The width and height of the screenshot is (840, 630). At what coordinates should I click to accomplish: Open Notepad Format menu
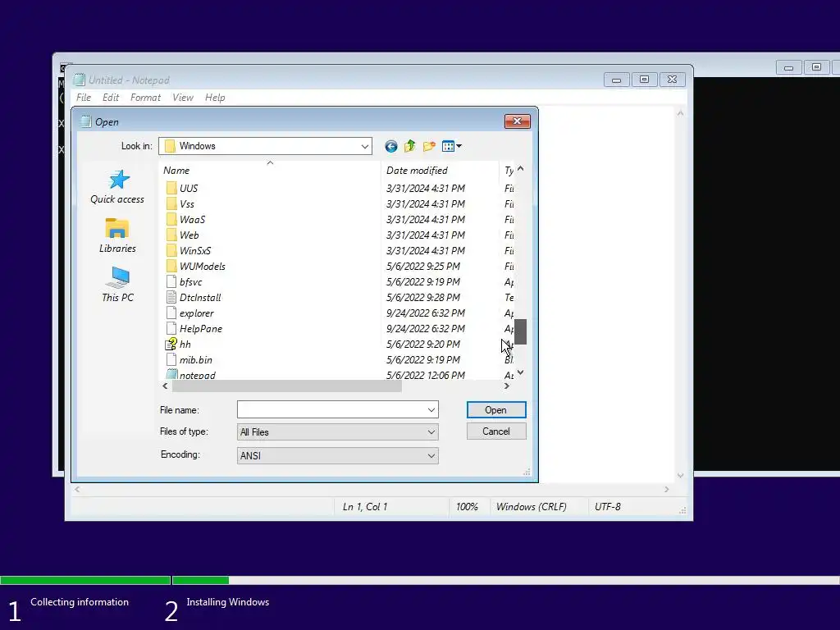145,98
